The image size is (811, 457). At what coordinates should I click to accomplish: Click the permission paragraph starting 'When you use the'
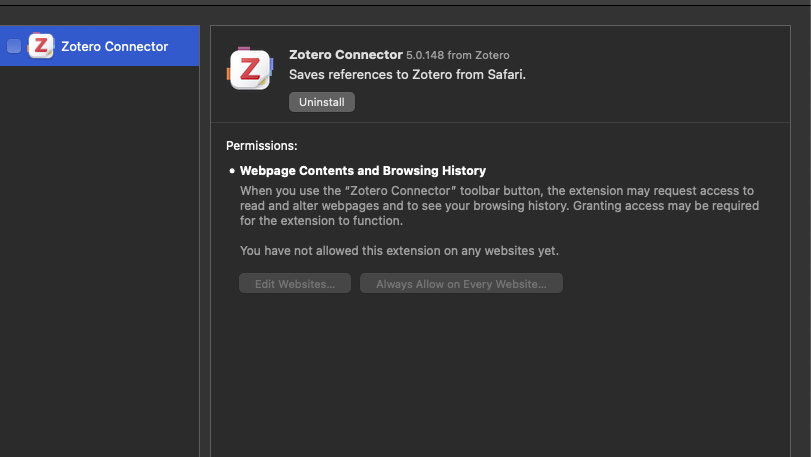point(500,206)
